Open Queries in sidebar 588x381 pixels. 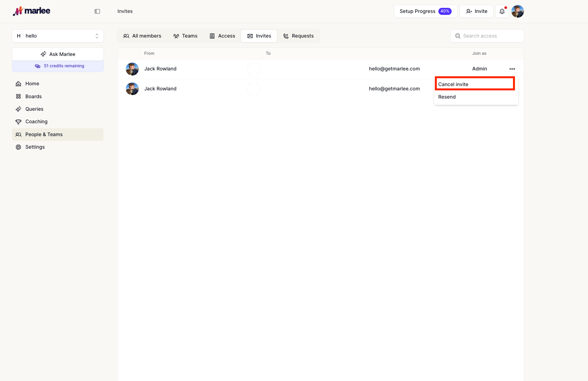coord(58,109)
